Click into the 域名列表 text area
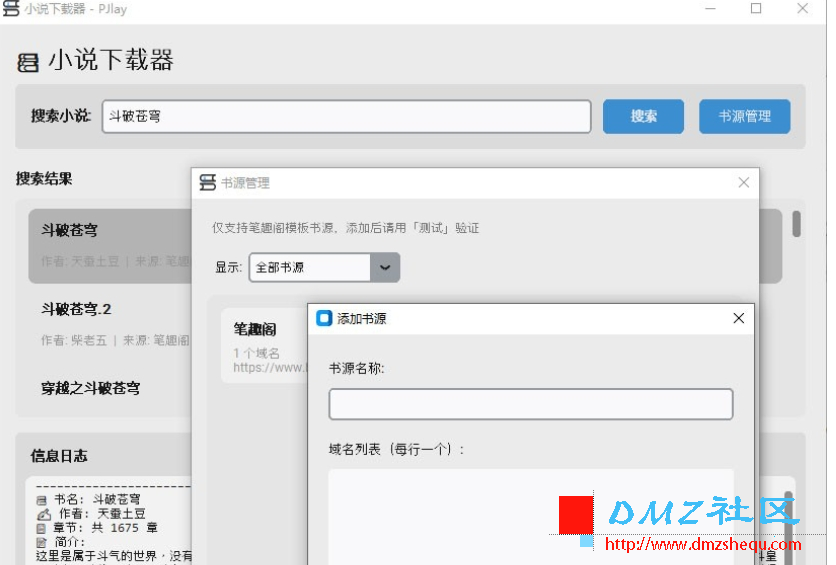The height and width of the screenshot is (565, 836). click(530, 517)
